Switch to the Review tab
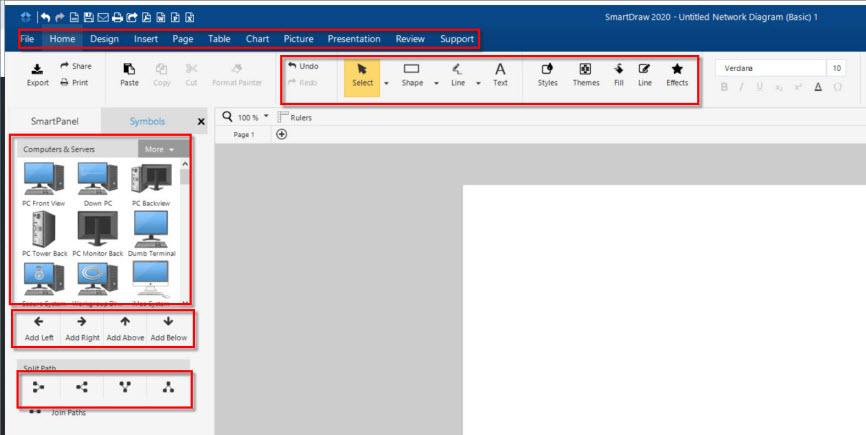This screenshot has height=435, width=866. coord(410,39)
